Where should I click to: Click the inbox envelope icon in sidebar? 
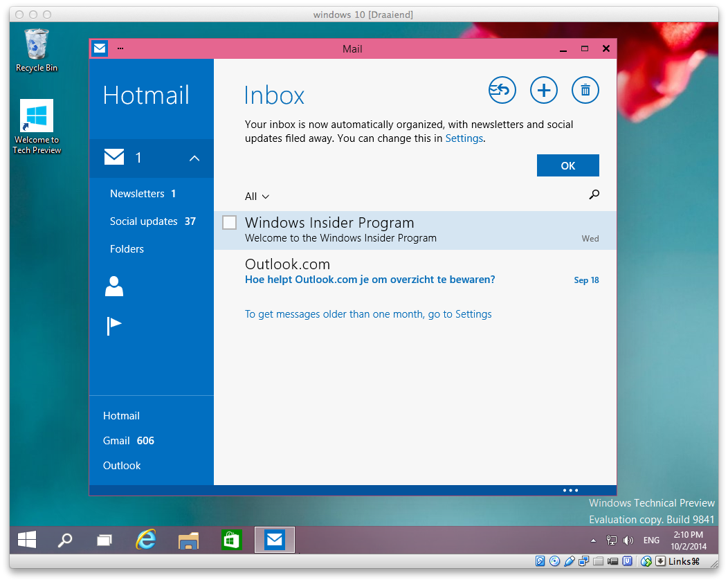[x=114, y=158]
